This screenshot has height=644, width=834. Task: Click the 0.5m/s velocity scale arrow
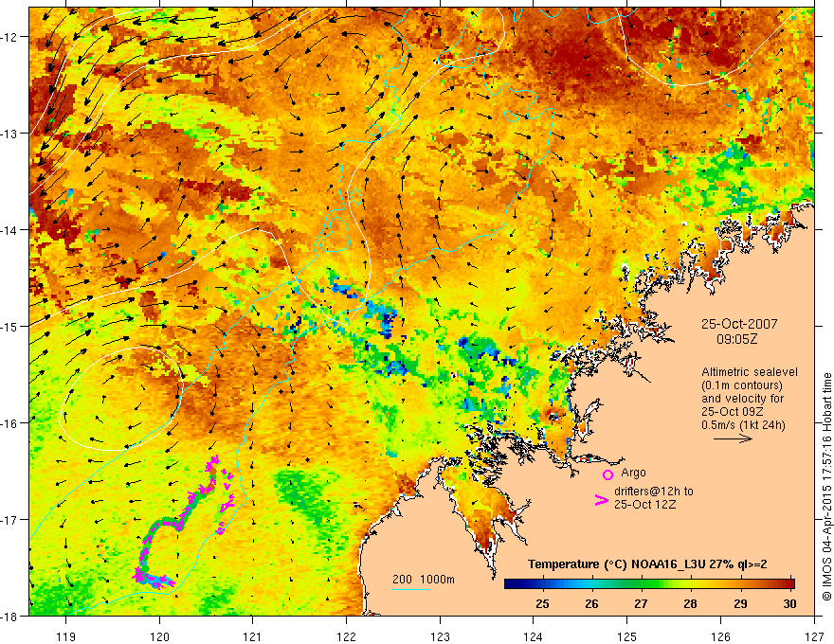(x=733, y=438)
